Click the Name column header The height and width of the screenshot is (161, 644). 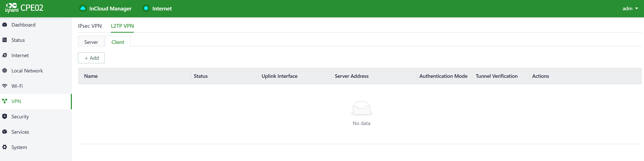pyautogui.click(x=91, y=76)
